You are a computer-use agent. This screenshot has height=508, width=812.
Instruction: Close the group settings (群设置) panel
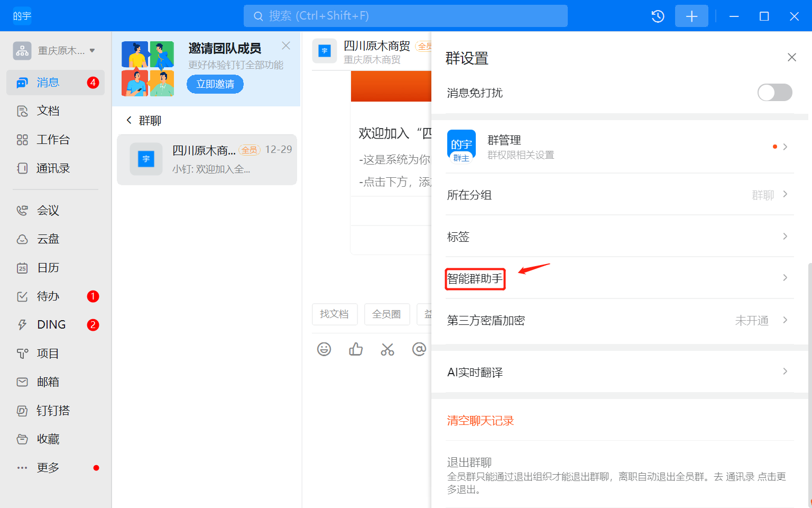(x=791, y=57)
